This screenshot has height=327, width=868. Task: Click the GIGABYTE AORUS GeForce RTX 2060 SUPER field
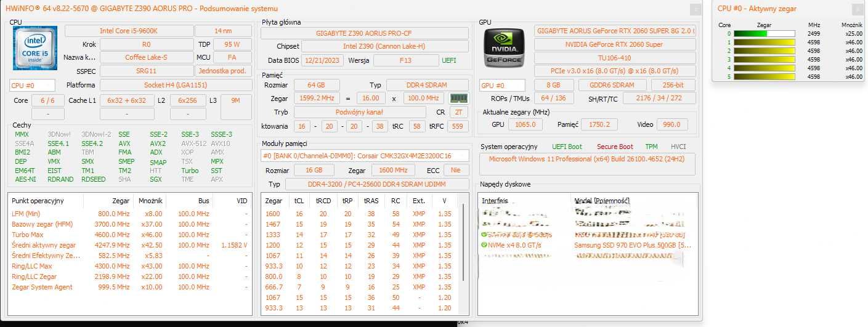615,31
